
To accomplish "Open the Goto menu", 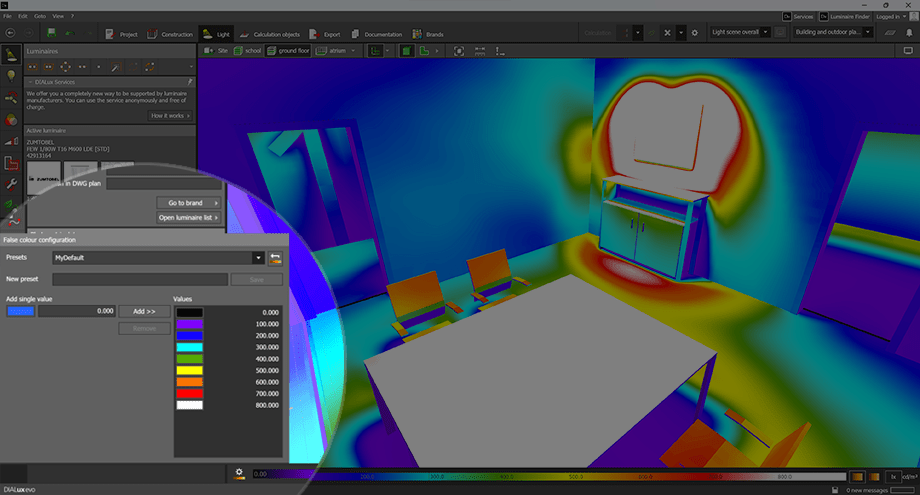I will point(38,17).
